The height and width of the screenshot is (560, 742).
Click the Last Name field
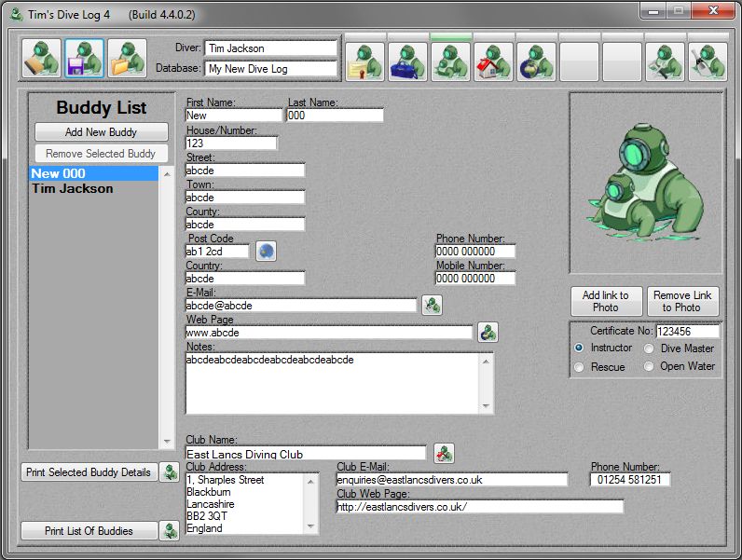tap(335, 116)
